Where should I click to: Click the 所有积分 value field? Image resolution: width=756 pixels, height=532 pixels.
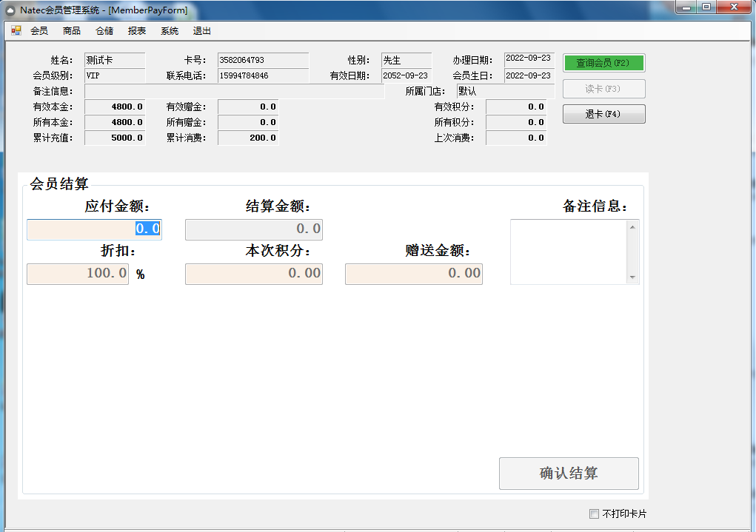click(x=516, y=122)
